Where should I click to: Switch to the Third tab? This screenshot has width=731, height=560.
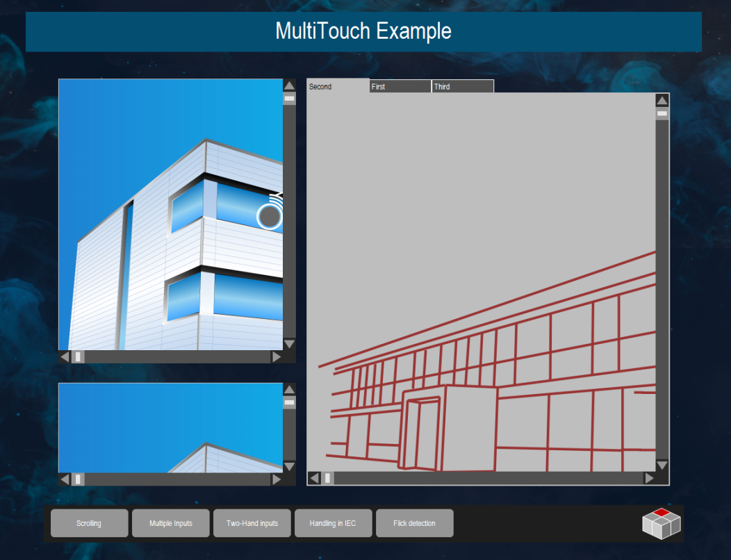click(x=462, y=86)
